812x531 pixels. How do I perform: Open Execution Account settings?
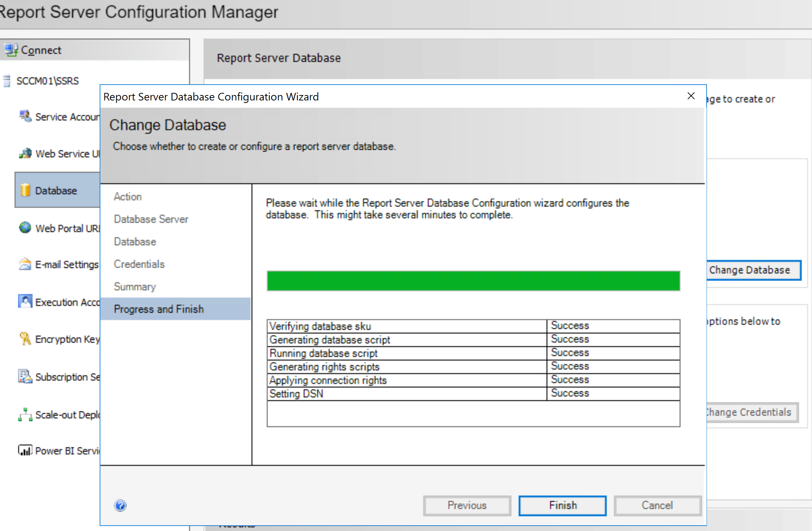click(x=61, y=302)
